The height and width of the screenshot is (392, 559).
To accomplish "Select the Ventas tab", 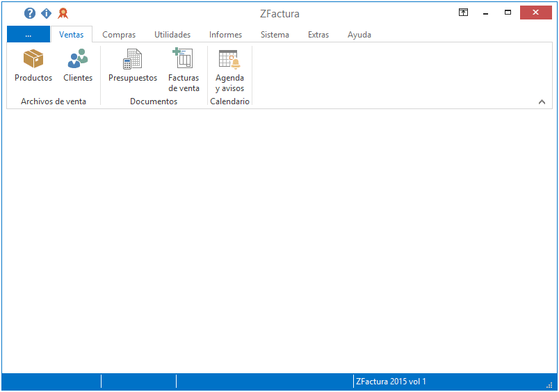I will 72,35.
